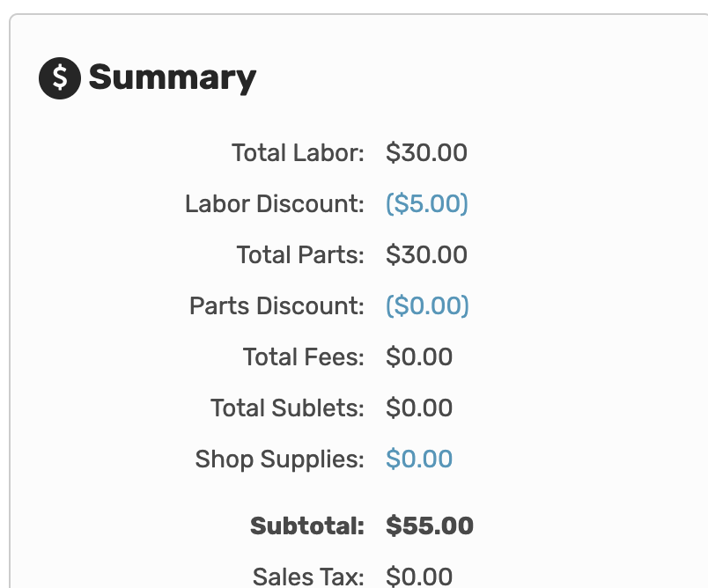Click the Summary heading text
708x588 pixels.
tap(173, 78)
